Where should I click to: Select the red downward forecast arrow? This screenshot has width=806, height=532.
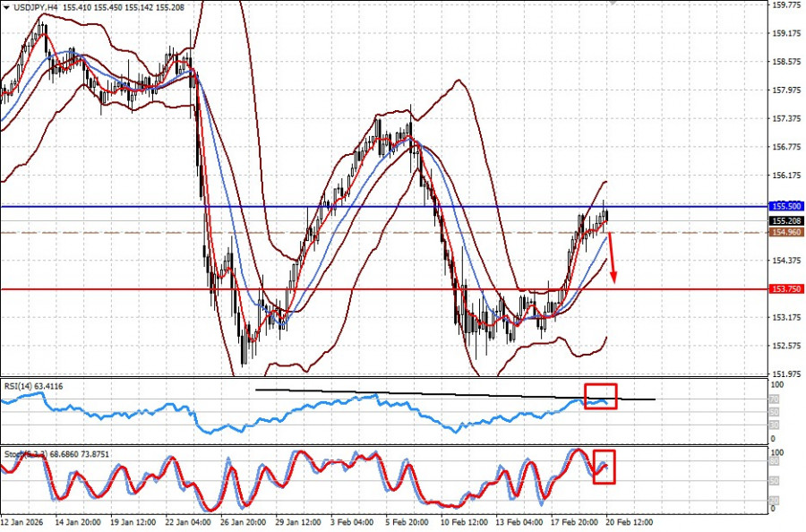point(612,260)
